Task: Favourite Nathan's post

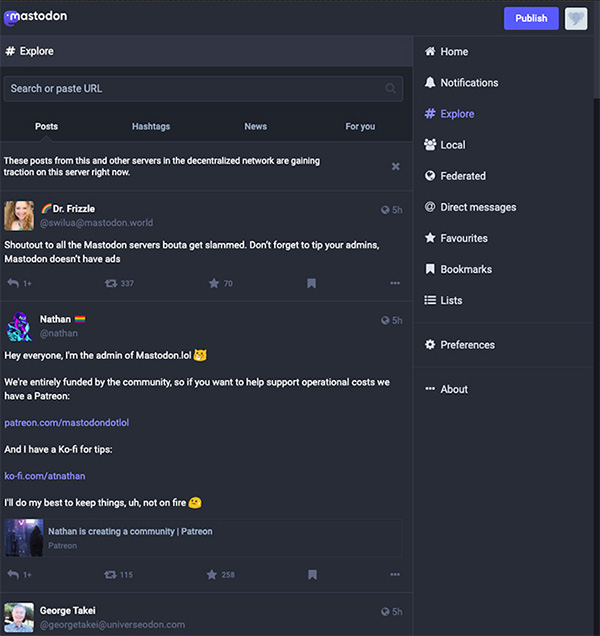Action: click(220, 575)
